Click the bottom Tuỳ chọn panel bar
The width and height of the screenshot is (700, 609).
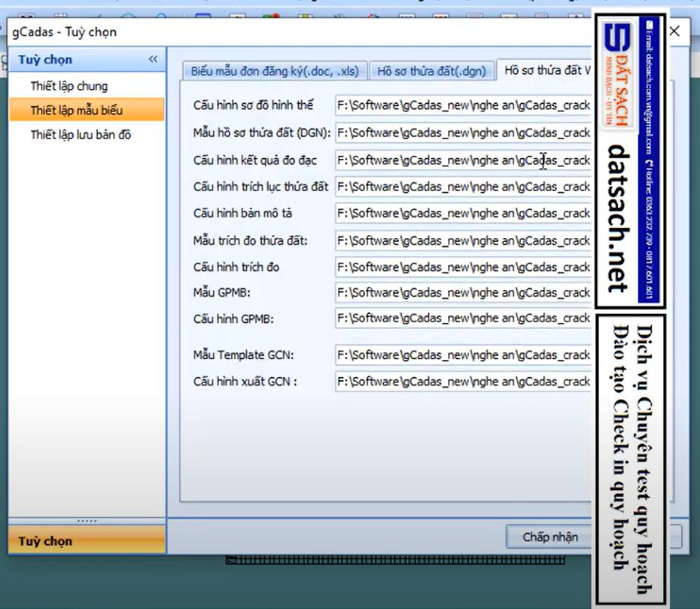click(x=86, y=541)
